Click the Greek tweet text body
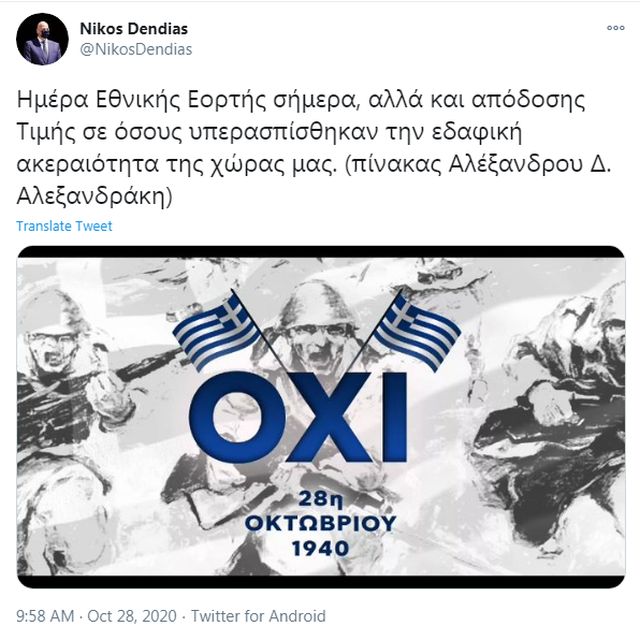 tap(313, 148)
